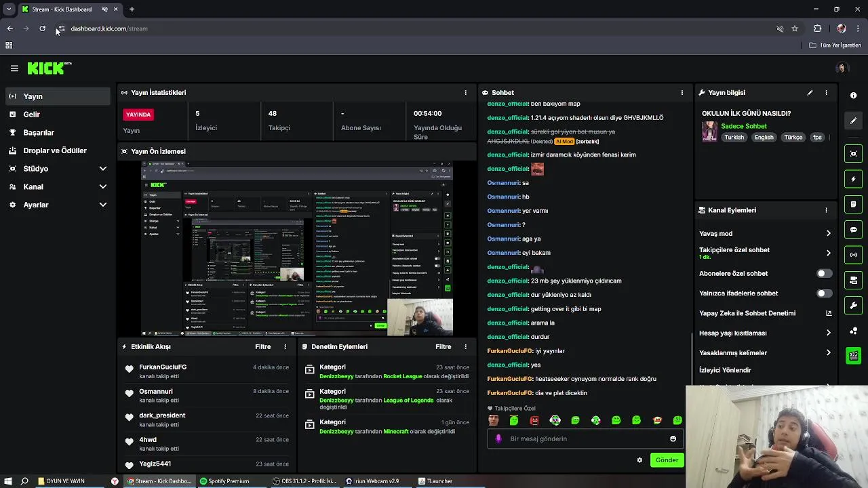
Task: Open a new browser tab
Action: coord(132,9)
